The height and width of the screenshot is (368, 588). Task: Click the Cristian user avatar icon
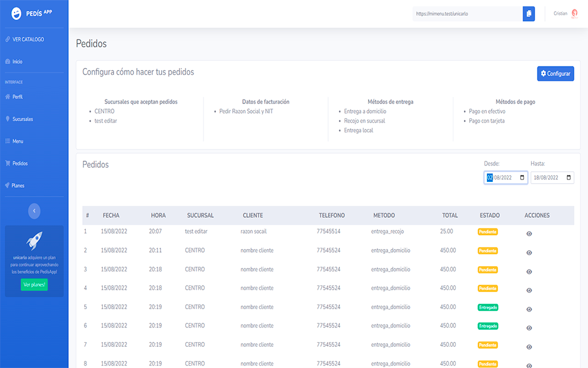(x=574, y=14)
